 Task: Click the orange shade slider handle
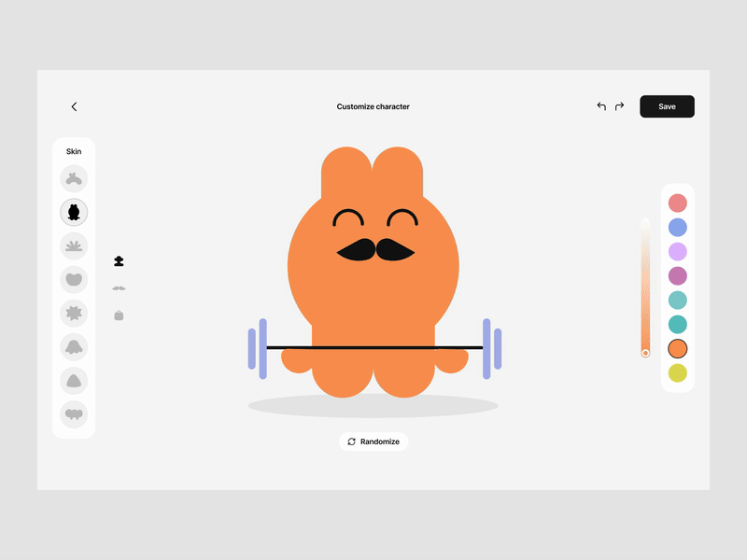[645, 353]
